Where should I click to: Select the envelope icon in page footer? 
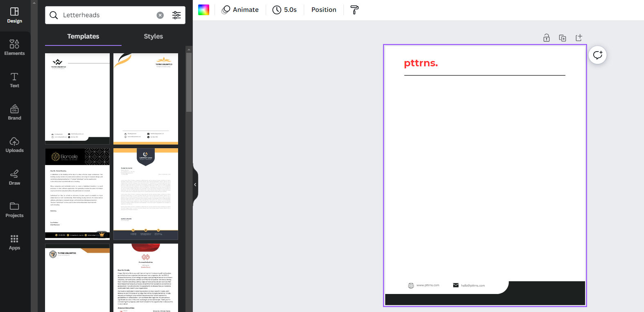click(x=456, y=285)
